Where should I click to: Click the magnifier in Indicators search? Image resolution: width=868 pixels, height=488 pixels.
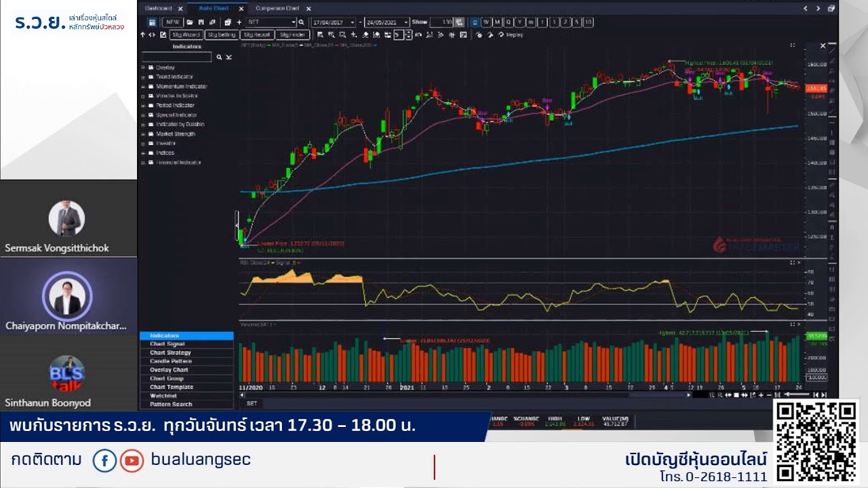[219, 58]
